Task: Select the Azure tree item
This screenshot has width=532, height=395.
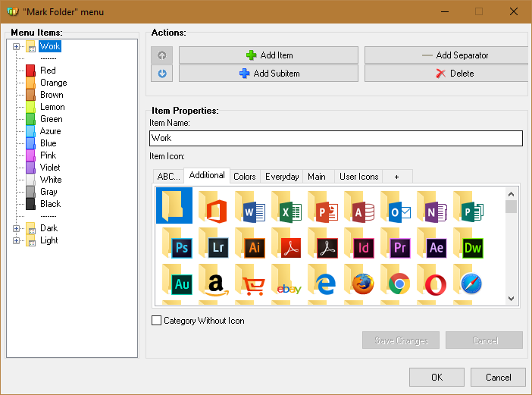Action: point(50,131)
